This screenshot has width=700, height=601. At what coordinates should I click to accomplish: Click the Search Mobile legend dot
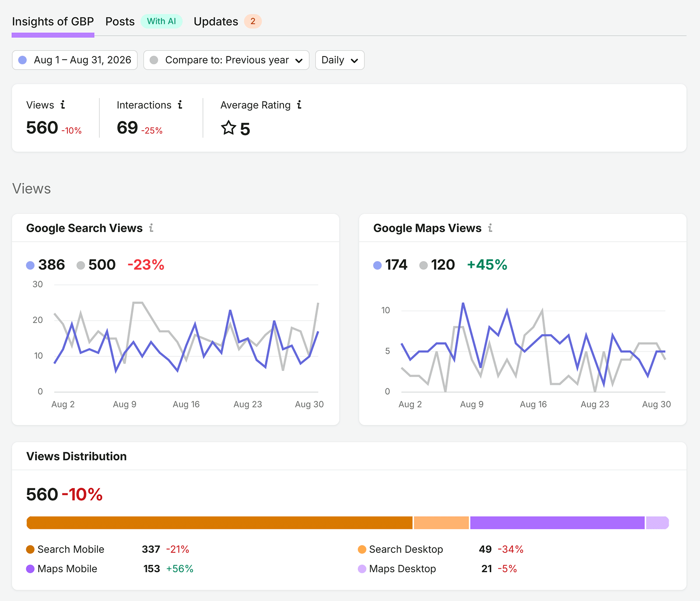coord(30,549)
